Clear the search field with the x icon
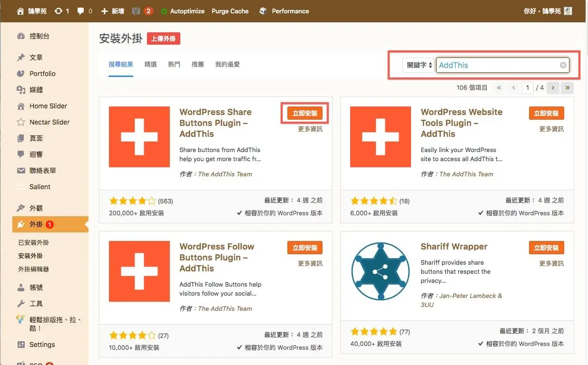 (563, 65)
